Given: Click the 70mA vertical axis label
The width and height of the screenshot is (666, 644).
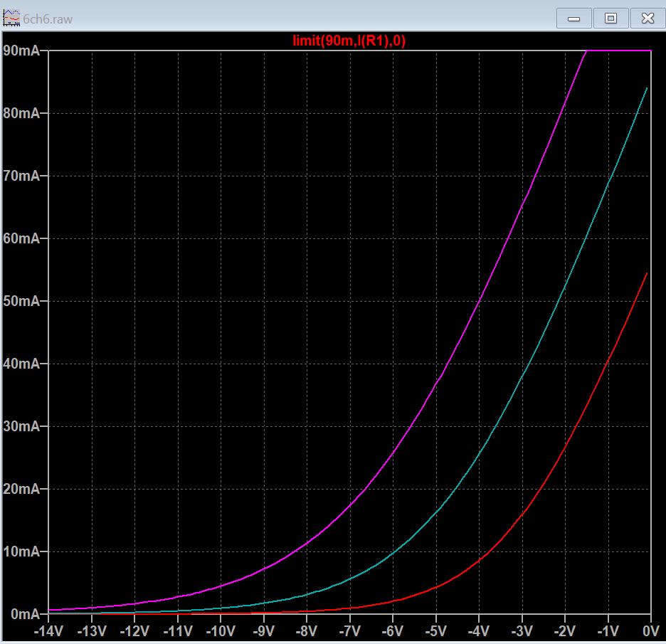Looking at the screenshot, I should 21,176.
